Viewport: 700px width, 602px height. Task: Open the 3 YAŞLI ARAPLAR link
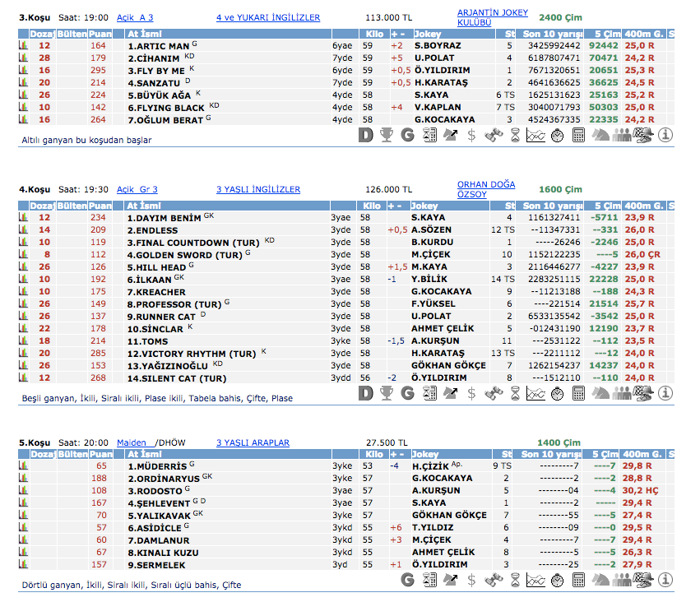pyautogui.click(x=253, y=442)
